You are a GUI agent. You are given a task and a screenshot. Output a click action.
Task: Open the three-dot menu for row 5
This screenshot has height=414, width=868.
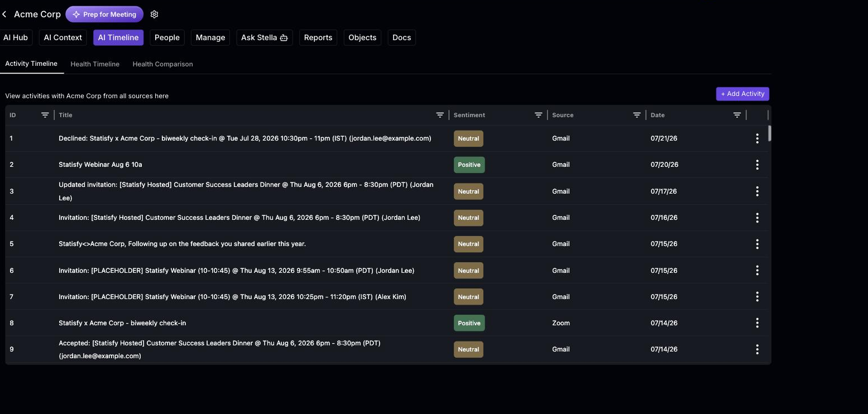pos(757,244)
